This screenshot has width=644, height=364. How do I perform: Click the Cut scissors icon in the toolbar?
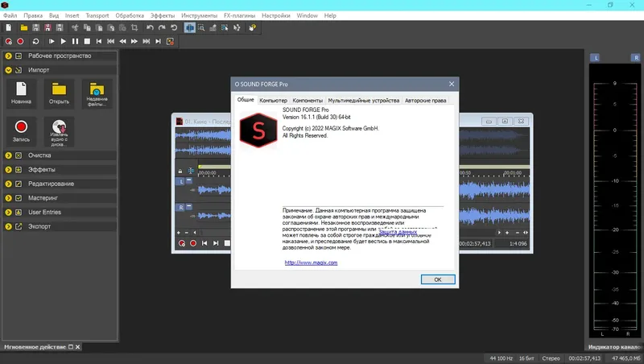(75, 27)
